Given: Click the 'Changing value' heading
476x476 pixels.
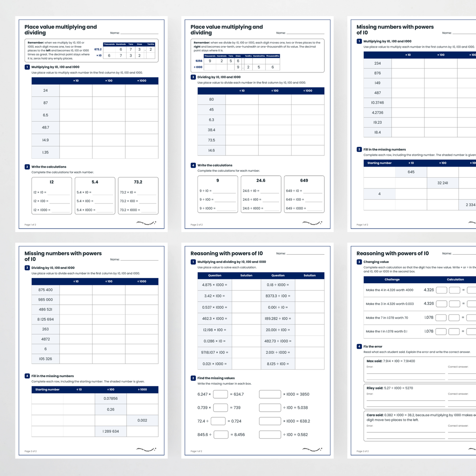Looking at the screenshot, I should point(376,262).
